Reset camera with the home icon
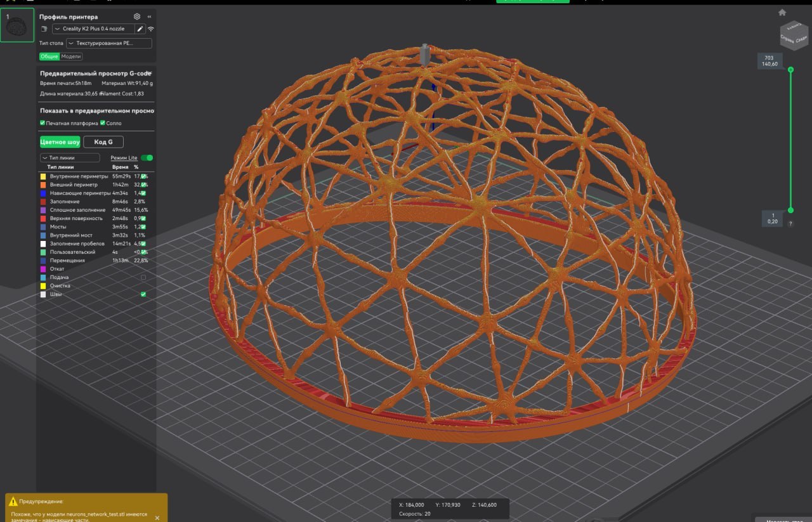Image resolution: width=812 pixels, height=522 pixels. 782,12
